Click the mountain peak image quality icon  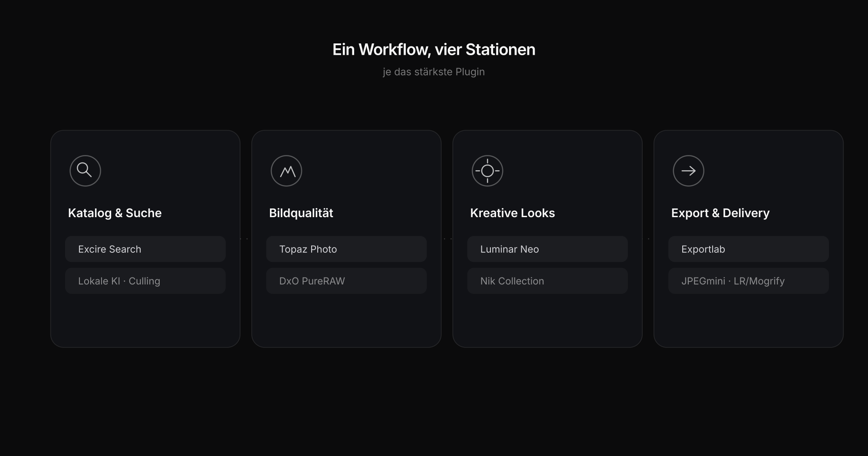(x=286, y=171)
